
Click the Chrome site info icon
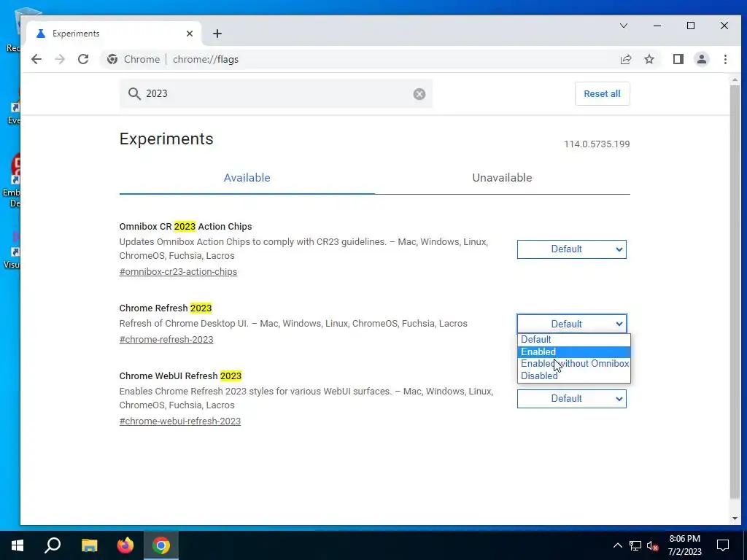pos(112,59)
